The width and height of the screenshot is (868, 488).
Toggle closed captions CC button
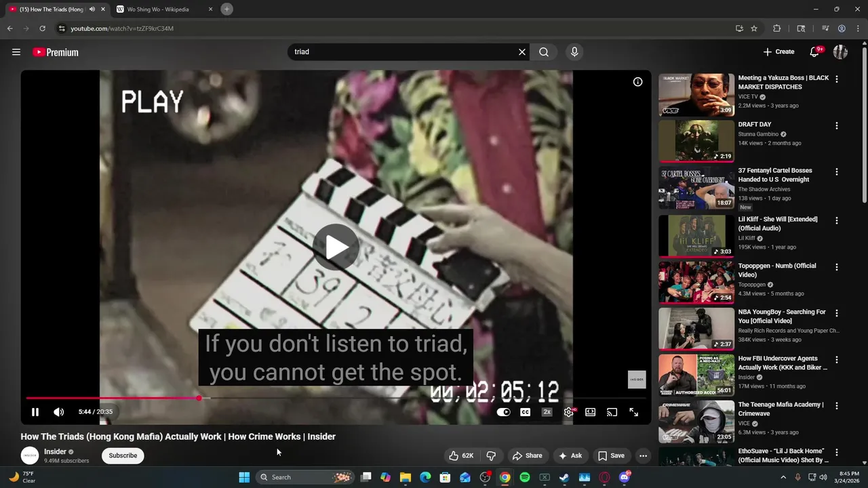click(525, 412)
